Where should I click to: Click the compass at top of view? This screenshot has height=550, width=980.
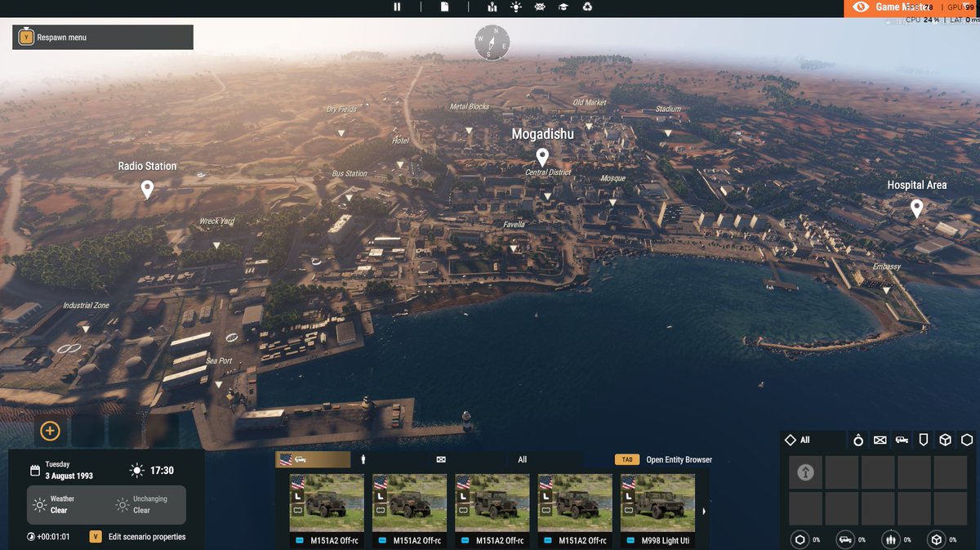492,42
